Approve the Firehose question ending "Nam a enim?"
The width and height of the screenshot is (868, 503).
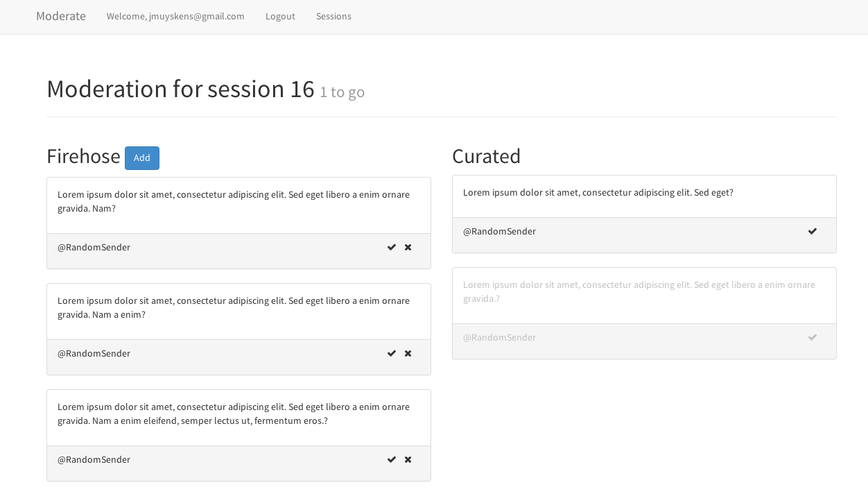point(392,354)
